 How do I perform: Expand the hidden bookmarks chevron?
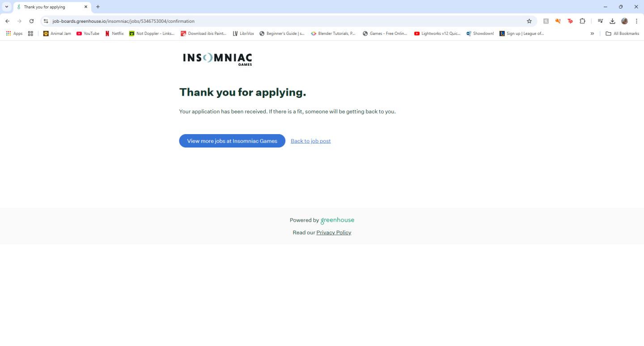(x=592, y=34)
